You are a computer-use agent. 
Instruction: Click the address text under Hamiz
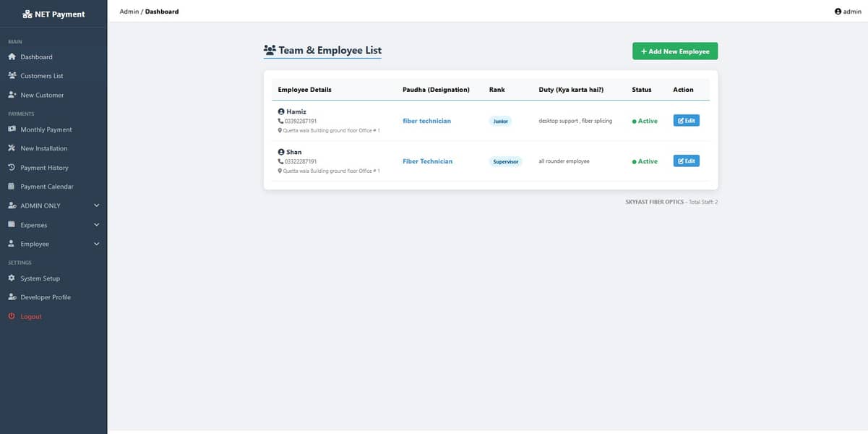[x=331, y=130]
